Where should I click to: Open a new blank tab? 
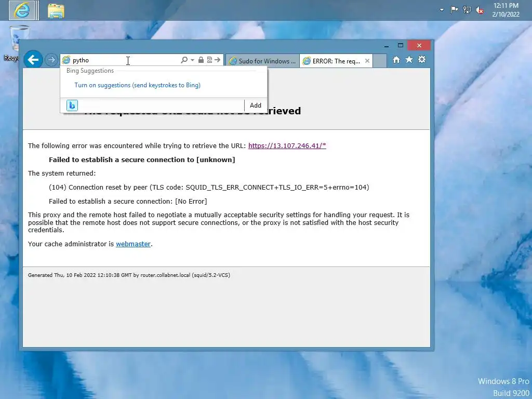tap(380, 61)
